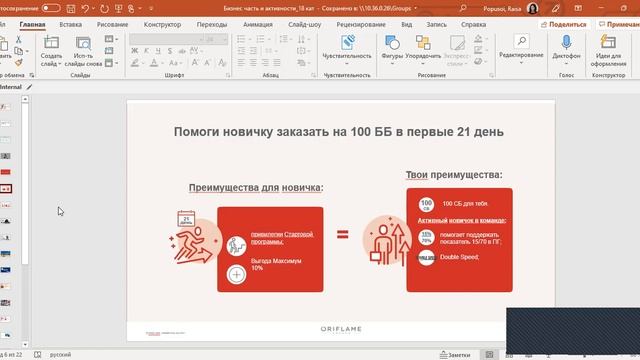This screenshot has height=360, width=640.
Task: Click Исп-ть слайды снова button
Action: (83, 51)
